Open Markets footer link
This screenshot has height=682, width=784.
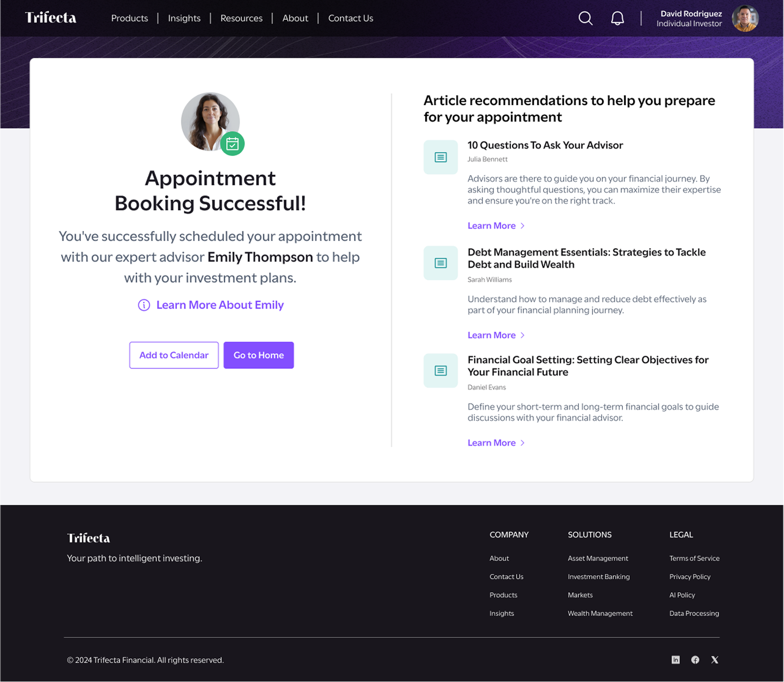[x=580, y=595]
